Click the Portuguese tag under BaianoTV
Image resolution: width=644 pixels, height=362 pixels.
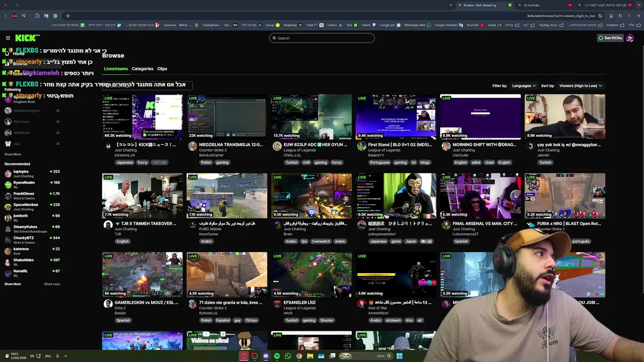tap(380, 162)
